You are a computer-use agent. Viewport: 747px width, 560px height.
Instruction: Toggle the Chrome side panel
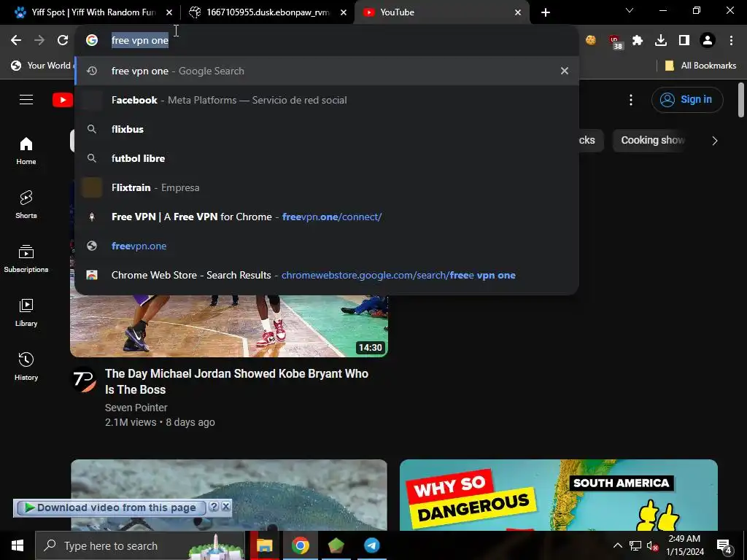pos(684,41)
